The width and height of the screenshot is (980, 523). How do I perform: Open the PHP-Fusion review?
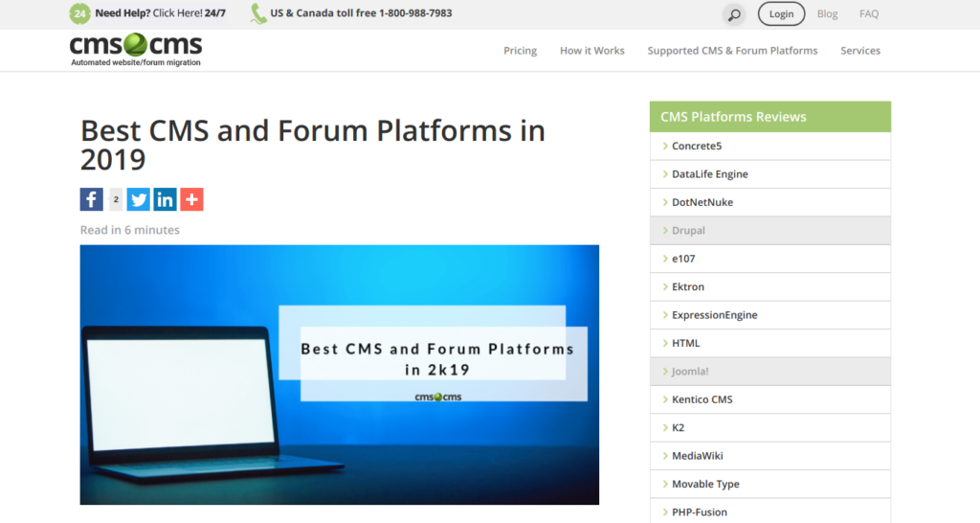coord(770,512)
